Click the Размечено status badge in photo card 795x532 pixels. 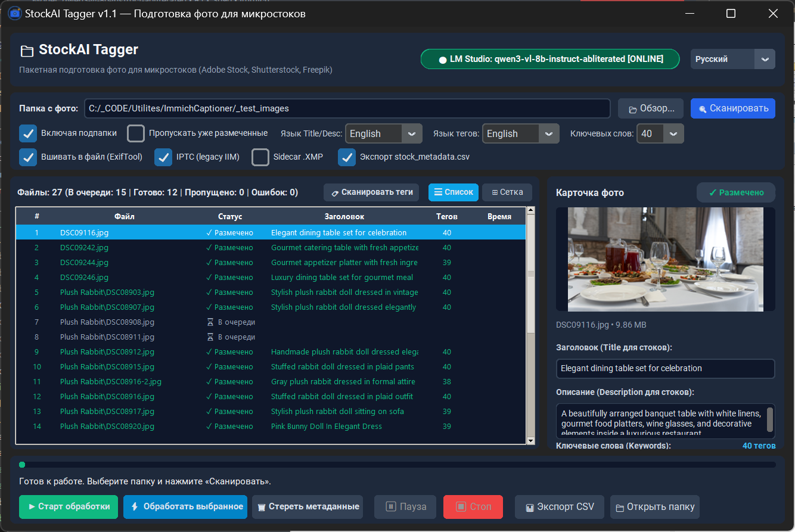click(x=736, y=192)
